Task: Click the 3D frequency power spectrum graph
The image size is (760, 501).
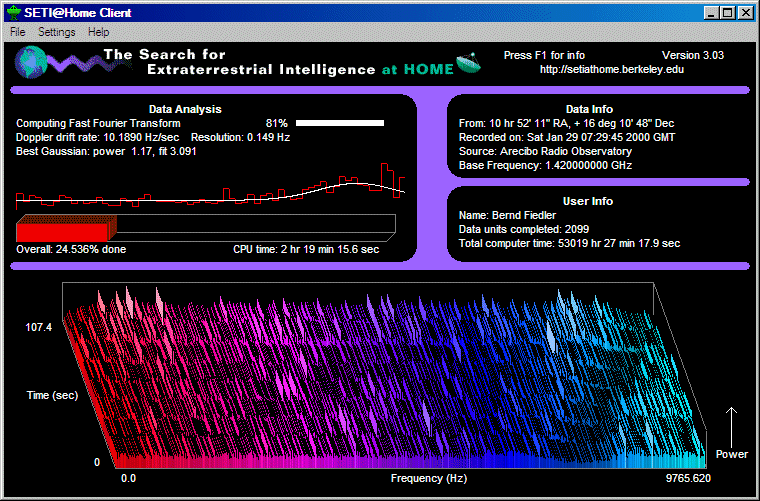Action: coord(385,376)
